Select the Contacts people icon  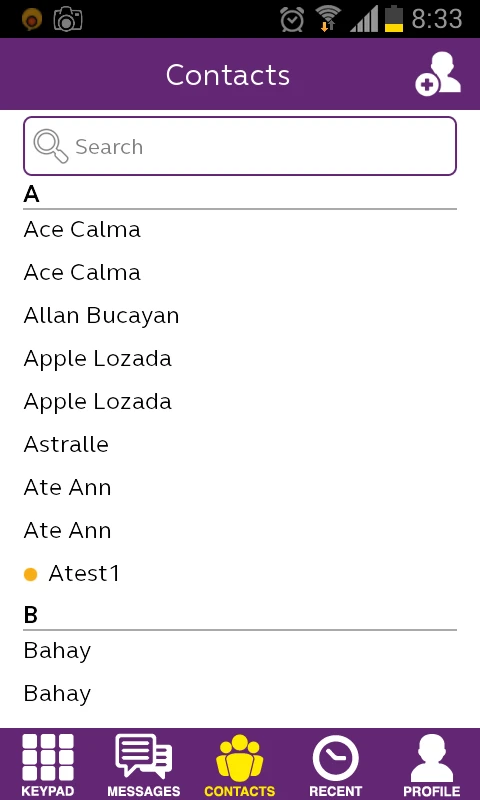[x=239, y=757]
